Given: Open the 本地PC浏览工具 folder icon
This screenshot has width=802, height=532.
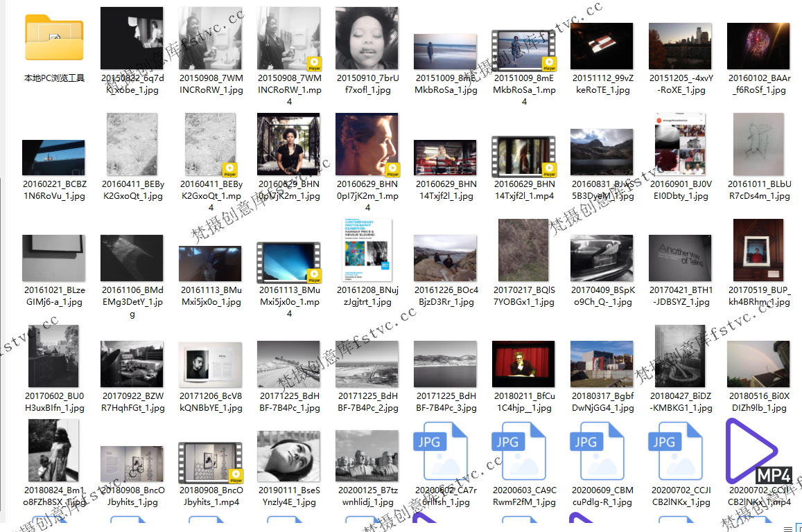Looking at the screenshot, I should pyautogui.click(x=54, y=38).
